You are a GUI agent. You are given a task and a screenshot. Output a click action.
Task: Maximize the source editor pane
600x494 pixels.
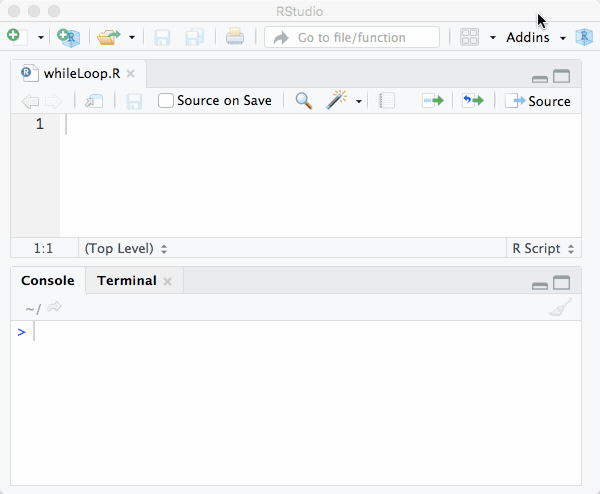[561, 77]
